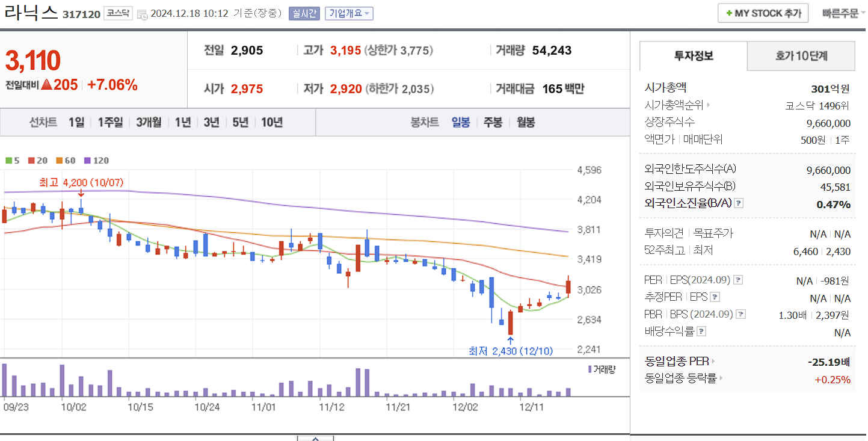
Task: Switch to the 호가 10단계 tab
Action: pyautogui.click(x=801, y=55)
